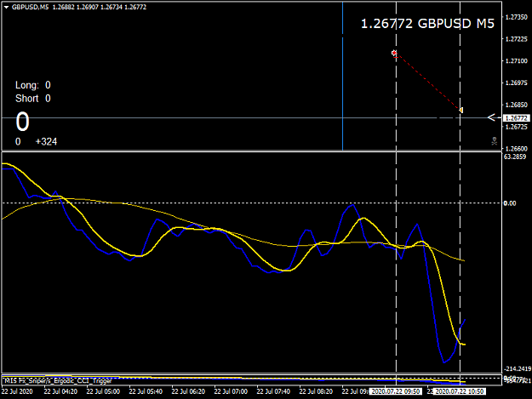The image size is (532, 399).
Task: Click the '22 Jul 08:20' time axis label
Action: [316, 391]
